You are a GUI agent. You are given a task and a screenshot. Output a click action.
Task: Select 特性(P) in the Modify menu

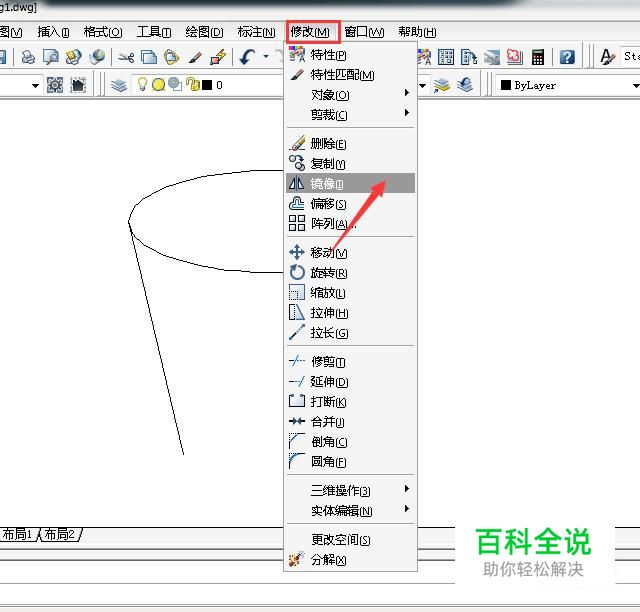(351, 55)
